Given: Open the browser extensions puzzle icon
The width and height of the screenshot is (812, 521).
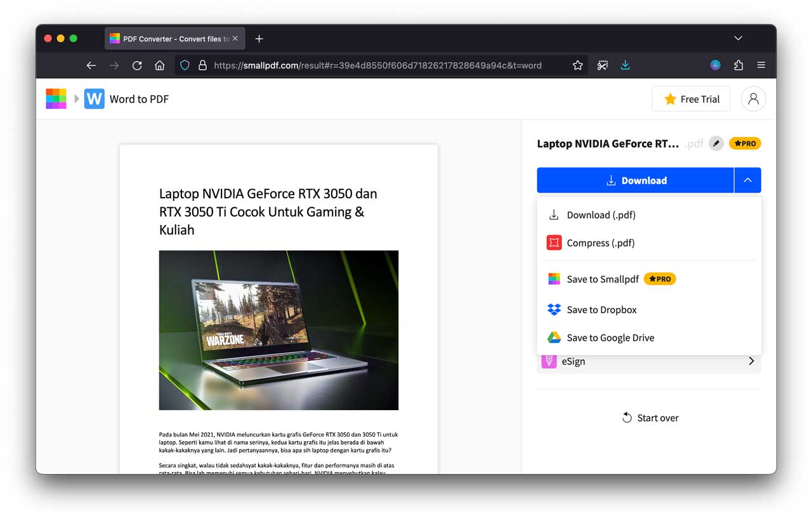Looking at the screenshot, I should pyautogui.click(x=738, y=65).
